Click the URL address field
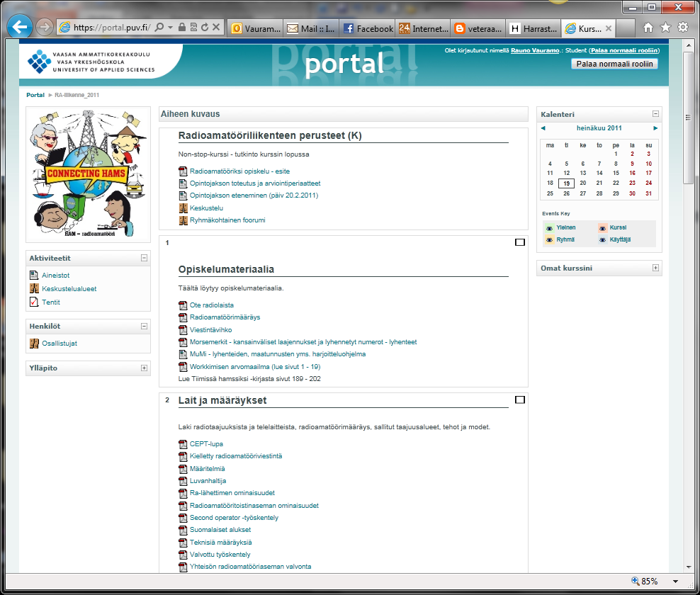Screen dimensions: 700x595 [112, 27]
